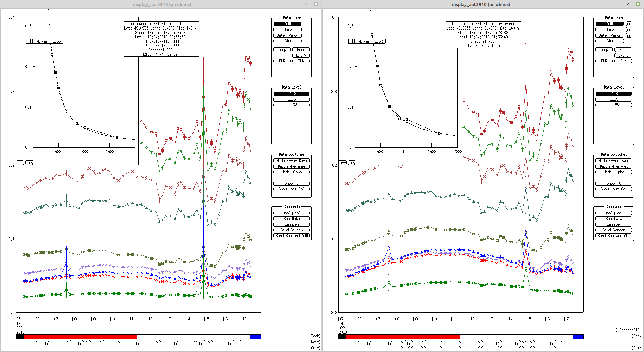Toggle Show TC in left window
Image resolution: width=644 pixels, height=352 pixels.
coord(292,183)
